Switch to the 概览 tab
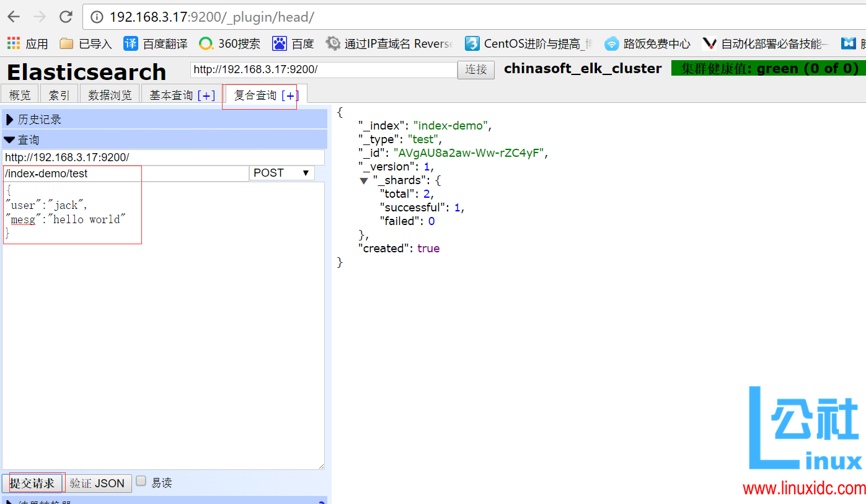The height and width of the screenshot is (504, 866). [20, 95]
